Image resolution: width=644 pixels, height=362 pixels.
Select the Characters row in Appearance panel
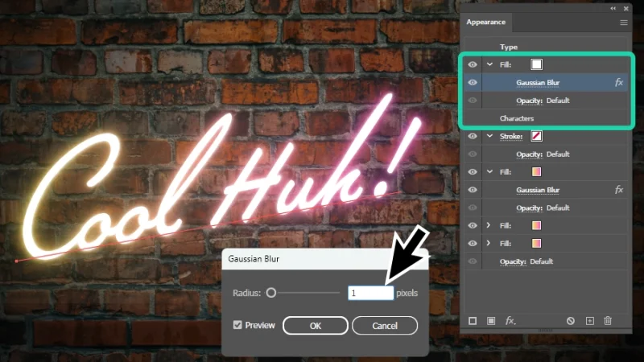tap(517, 118)
